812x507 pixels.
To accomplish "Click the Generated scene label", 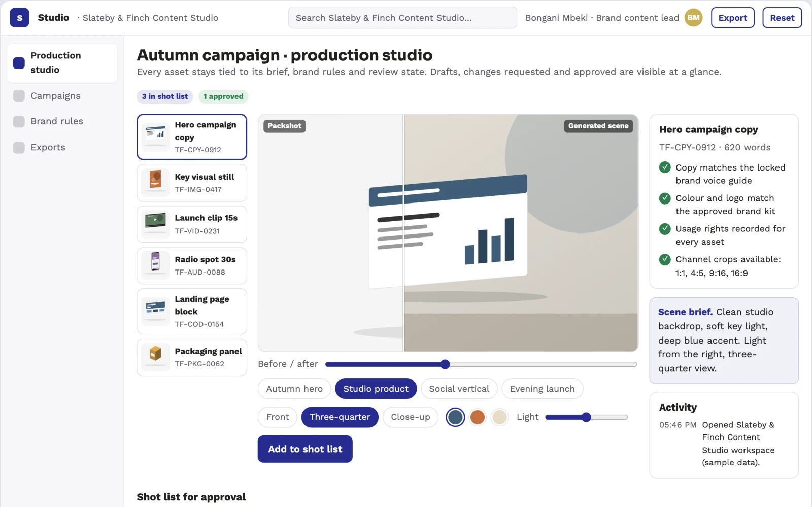I will click(x=598, y=126).
